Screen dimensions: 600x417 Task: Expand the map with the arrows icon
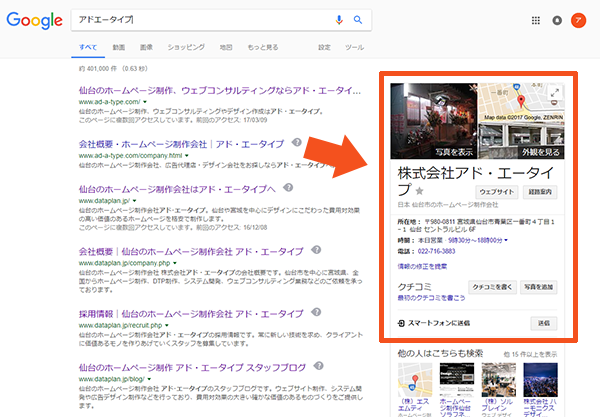(554, 92)
